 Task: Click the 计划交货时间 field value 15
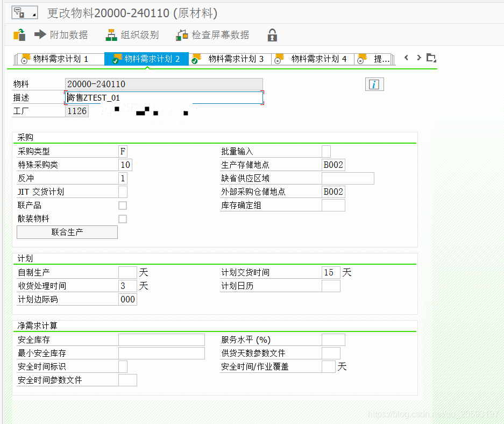point(331,273)
